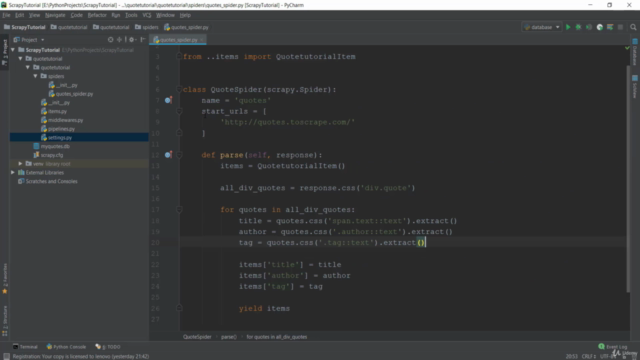
Task: Collapse the ScrapyTutorial root folder
Action: [x=13, y=50]
